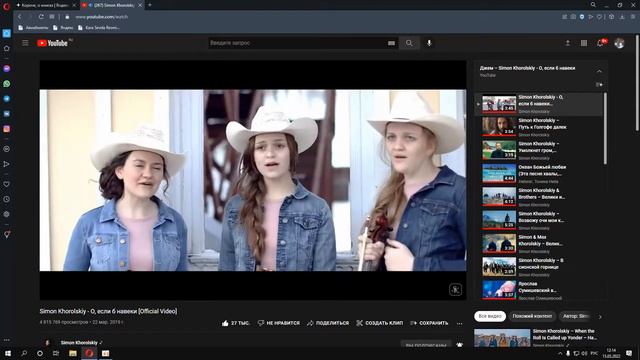Open the YouTube hamburger guide menu

(25, 43)
